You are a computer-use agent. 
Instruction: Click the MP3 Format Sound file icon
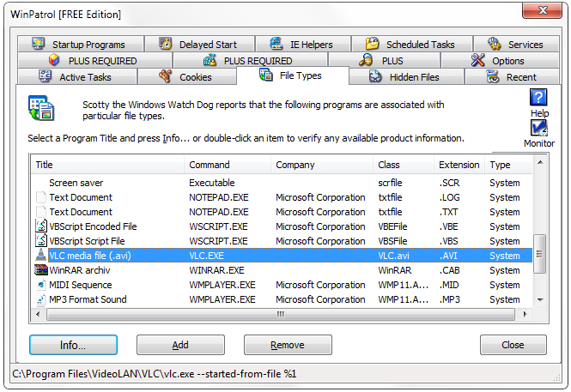(x=41, y=299)
